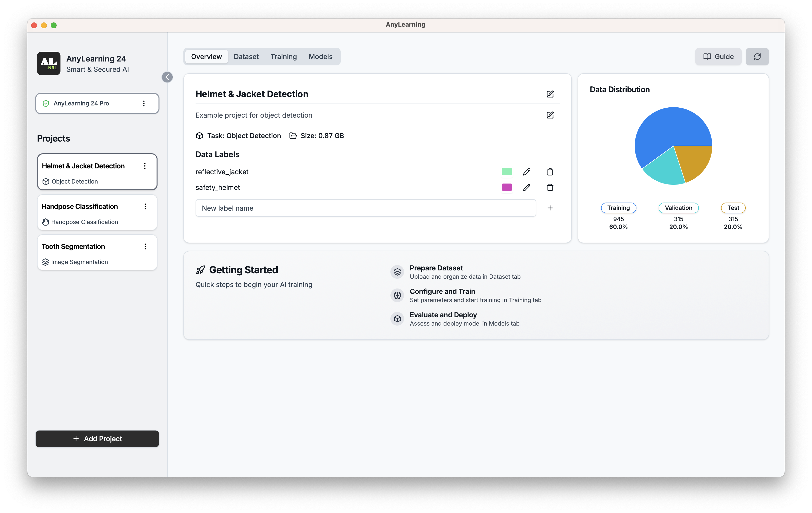Add new label with the plus icon
The image size is (812, 513).
(550, 208)
